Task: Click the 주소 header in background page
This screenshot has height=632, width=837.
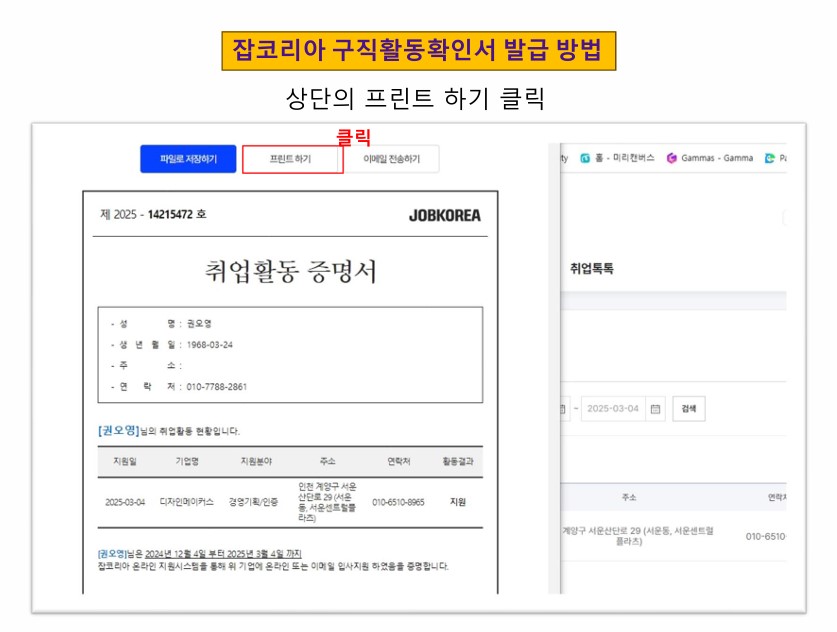Action: pyautogui.click(x=629, y=497)
